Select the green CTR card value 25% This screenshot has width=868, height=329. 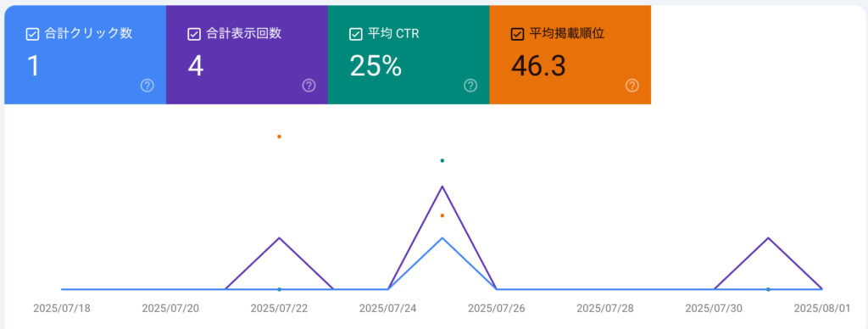click(x=376, y=66)
